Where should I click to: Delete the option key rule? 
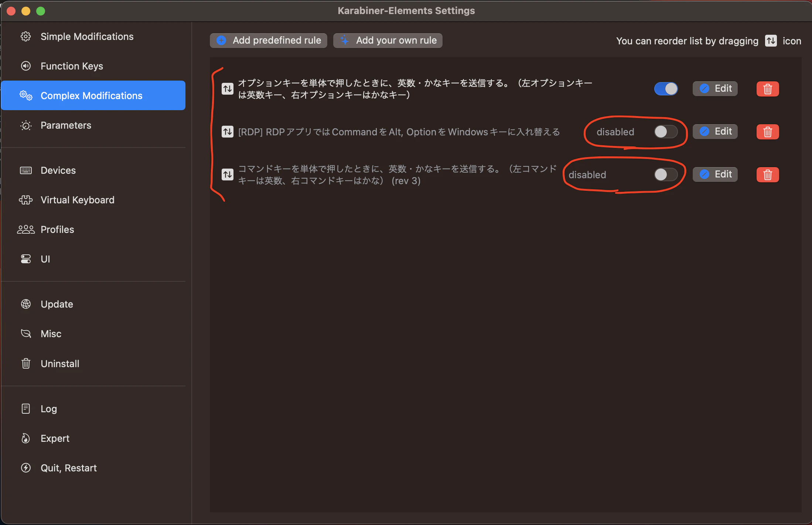tap(767, 89)
